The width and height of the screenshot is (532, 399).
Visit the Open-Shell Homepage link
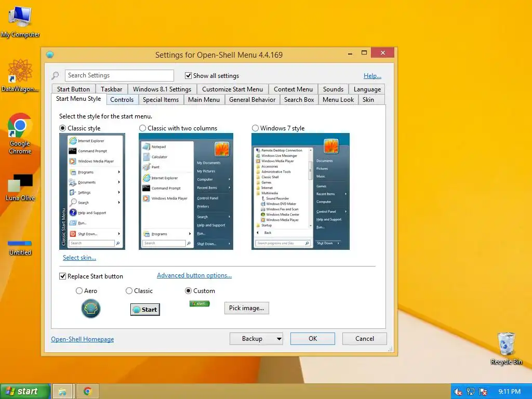(x=83, y=339)
